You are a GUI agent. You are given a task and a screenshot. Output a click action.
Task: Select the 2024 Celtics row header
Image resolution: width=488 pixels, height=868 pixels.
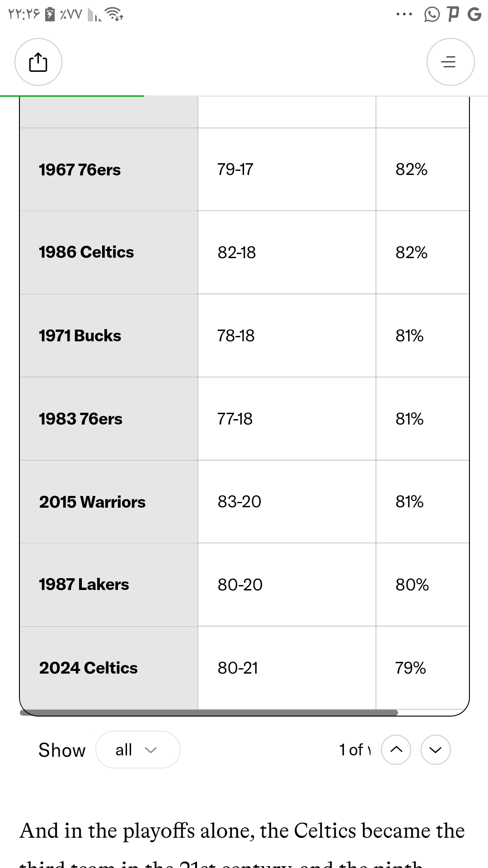(x=109, y=668)
